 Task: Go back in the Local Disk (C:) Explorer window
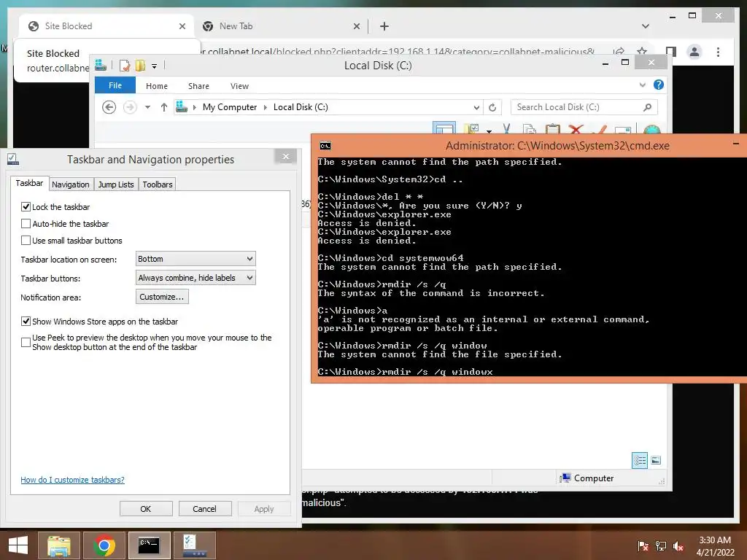109,107
